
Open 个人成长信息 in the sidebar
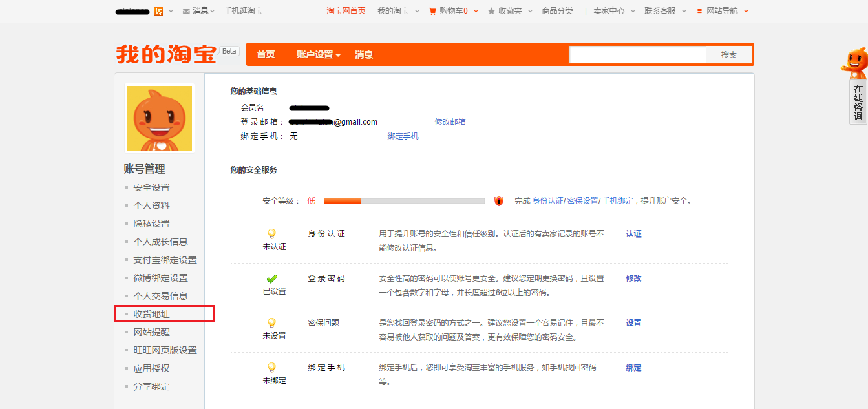tap(161, 242)
